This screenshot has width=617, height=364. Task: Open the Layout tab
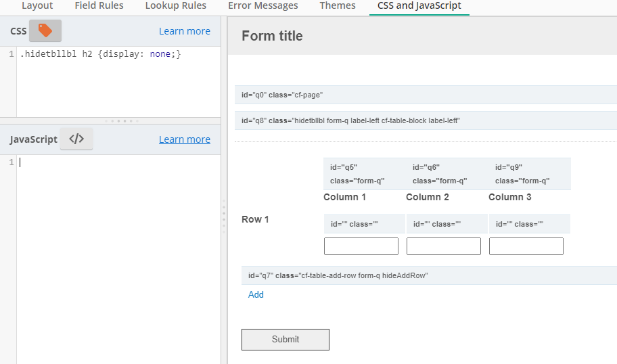(x=37, y=5)
